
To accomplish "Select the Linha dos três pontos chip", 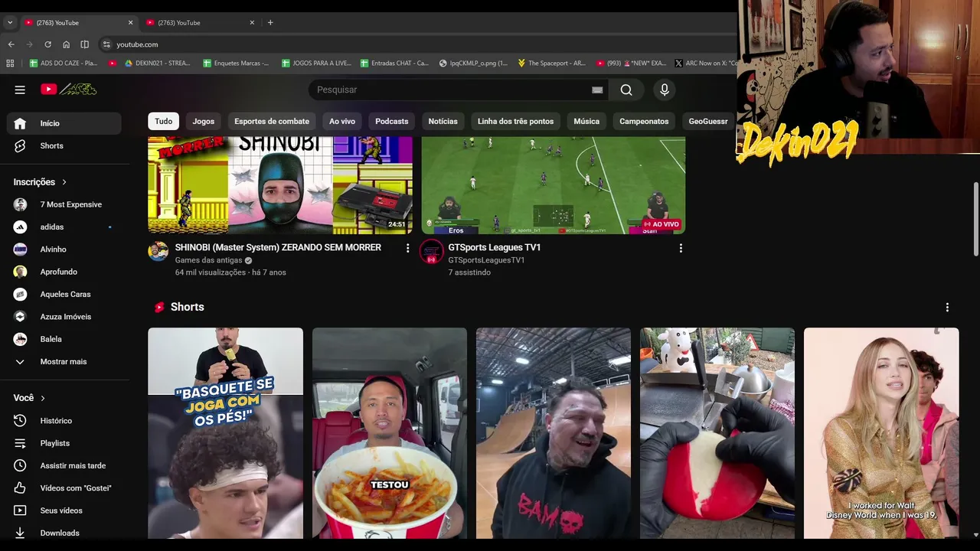I will pos(516,121).
